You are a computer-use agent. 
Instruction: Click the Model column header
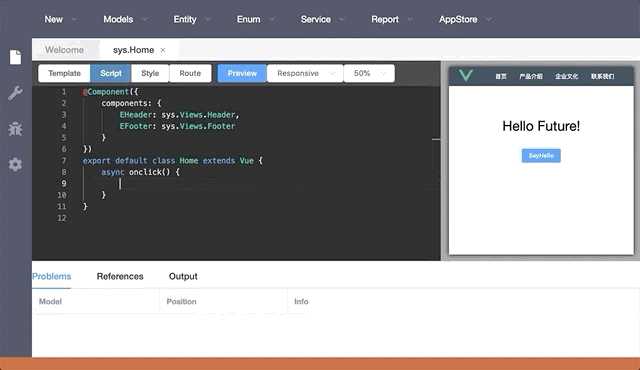50,301
